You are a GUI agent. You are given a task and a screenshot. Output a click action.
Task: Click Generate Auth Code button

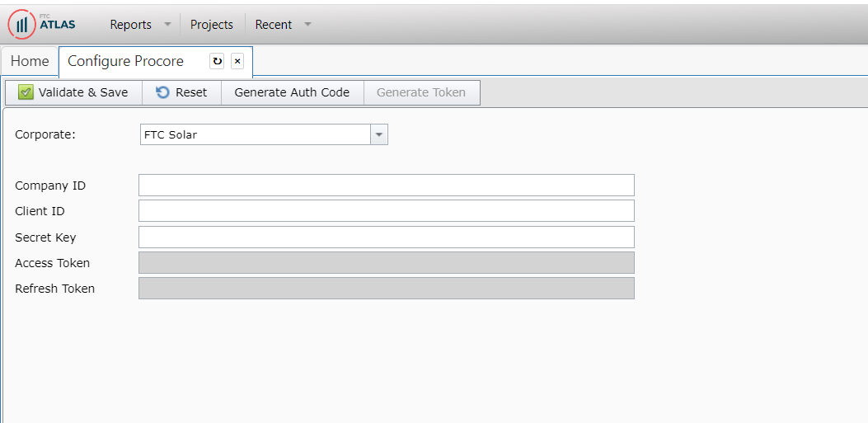click(x=293, y=92)
